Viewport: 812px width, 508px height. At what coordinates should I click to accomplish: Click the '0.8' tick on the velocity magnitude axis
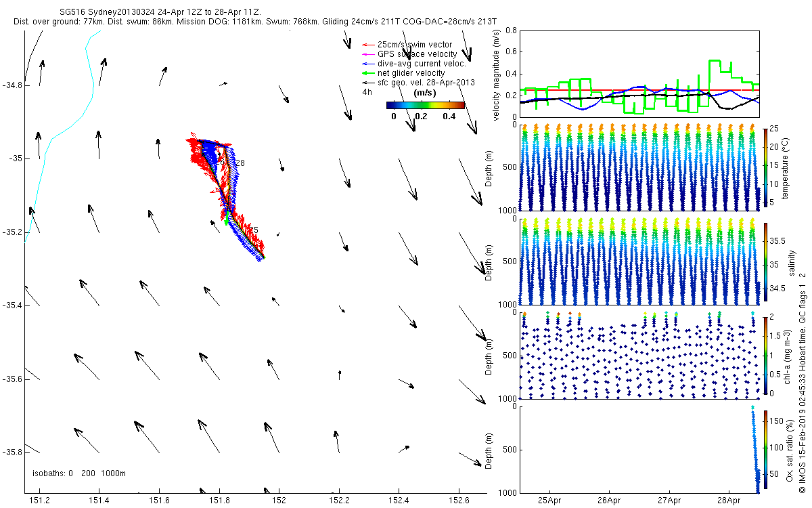(x=511, y=31)
